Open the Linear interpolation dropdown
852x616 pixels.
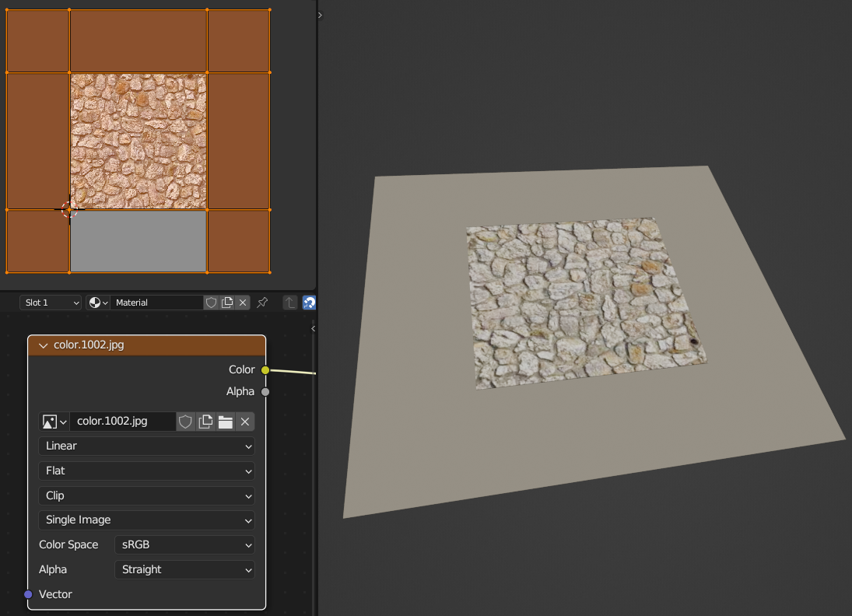(x=147, y=446)
